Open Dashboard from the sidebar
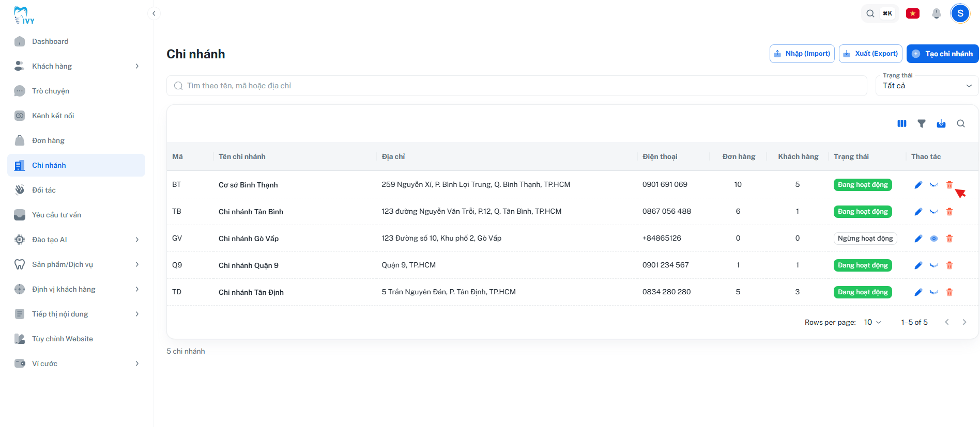Screen dimensions: 980x427 tap(76, 41)
